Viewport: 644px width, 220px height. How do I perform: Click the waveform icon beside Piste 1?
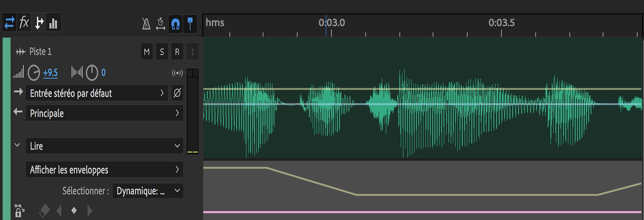pos(21,52)
